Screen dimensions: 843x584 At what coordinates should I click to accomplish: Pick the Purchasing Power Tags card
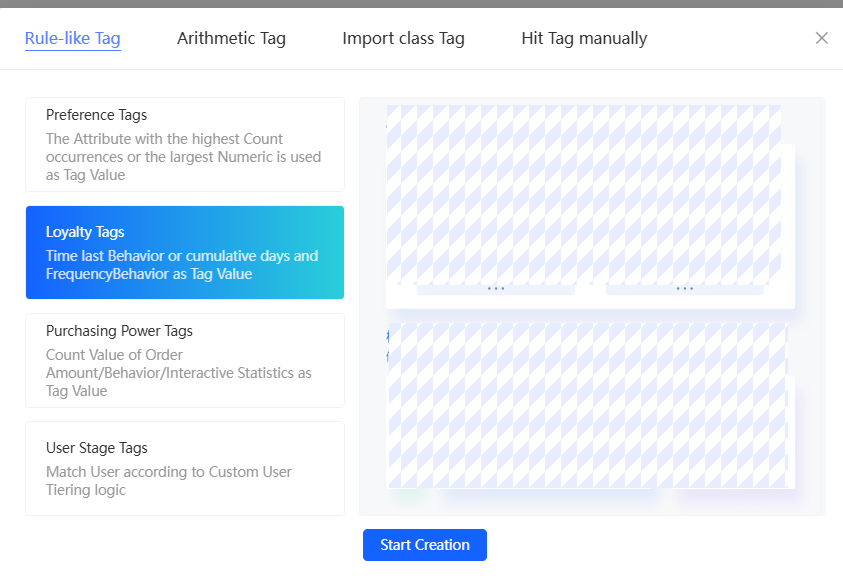[x=185, y=360]
